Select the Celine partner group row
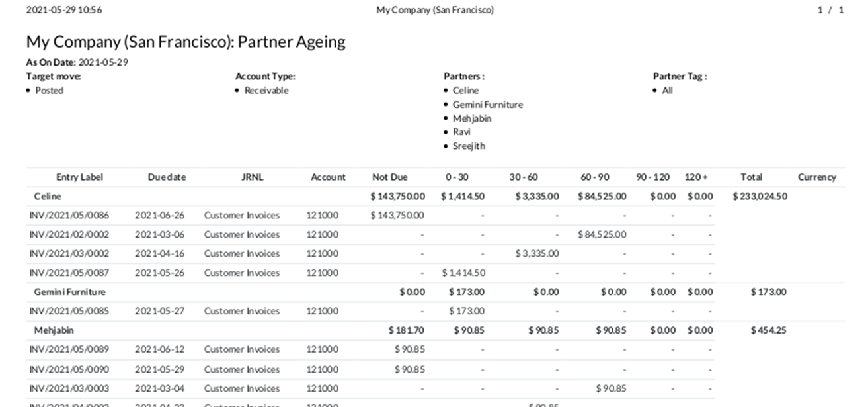The height and width of the screenshot is (407, 868). 48,197
